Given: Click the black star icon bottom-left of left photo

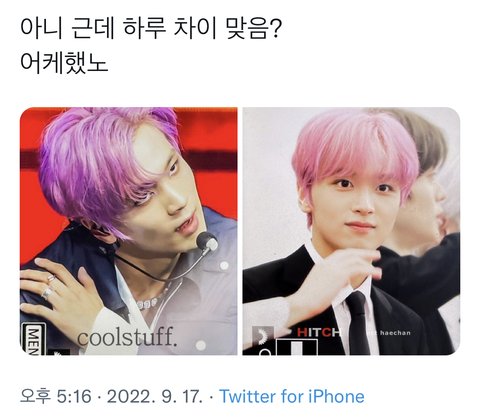Looking at the screenshot, I should click(x=59, y=352).
